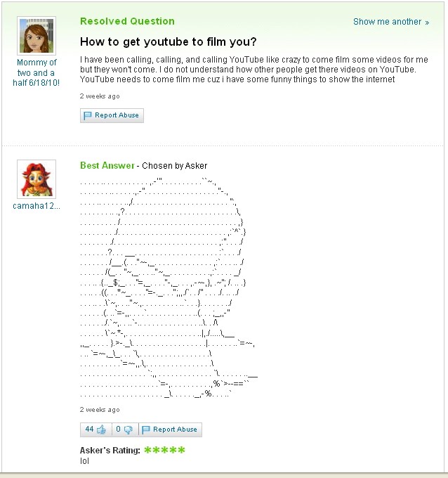Click the Best Answer label
Viewport: 448px width, 478px height.
(107, 165)
